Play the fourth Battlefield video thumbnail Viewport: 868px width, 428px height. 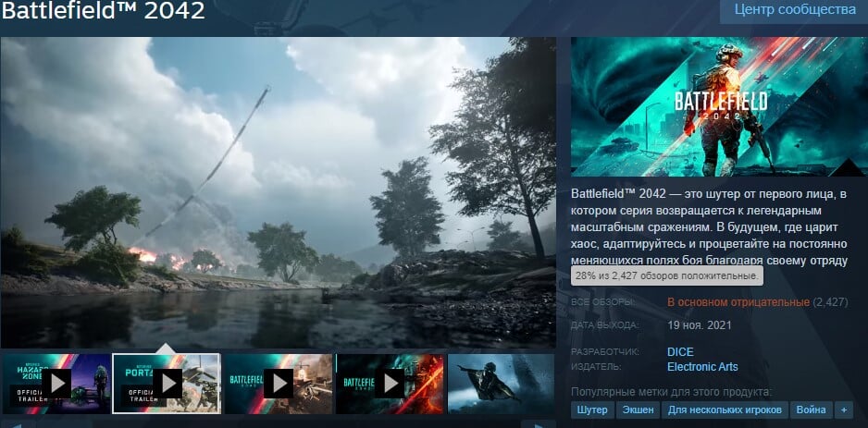(x=389, y=383)
